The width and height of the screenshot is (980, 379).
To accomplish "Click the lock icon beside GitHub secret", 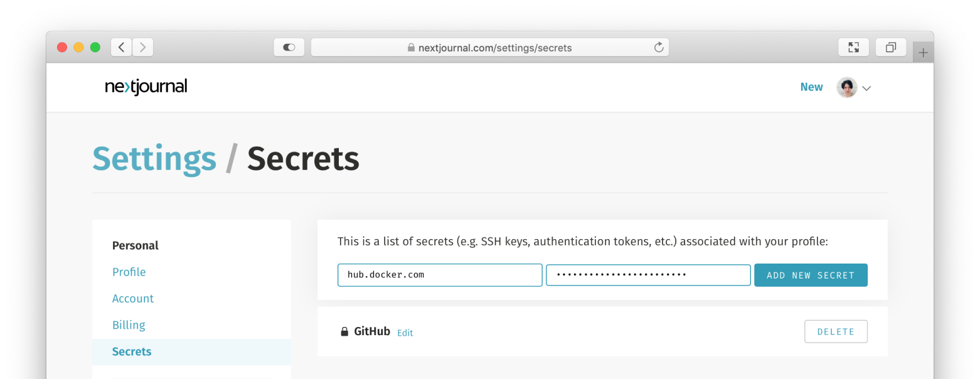I will coord(344,332).
